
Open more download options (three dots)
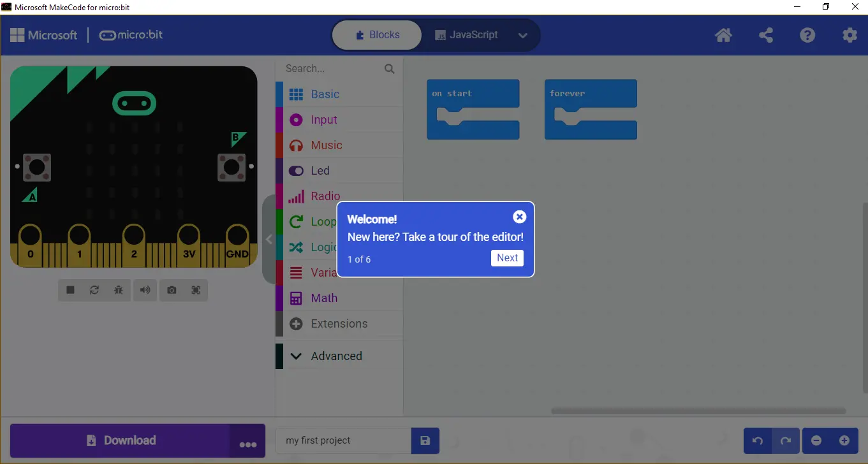pos(248,441)
